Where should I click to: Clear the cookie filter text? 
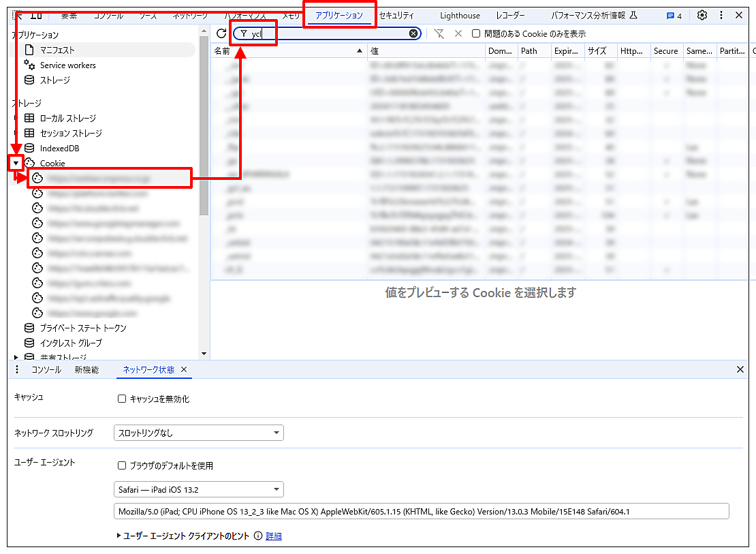tap(413, 33)
